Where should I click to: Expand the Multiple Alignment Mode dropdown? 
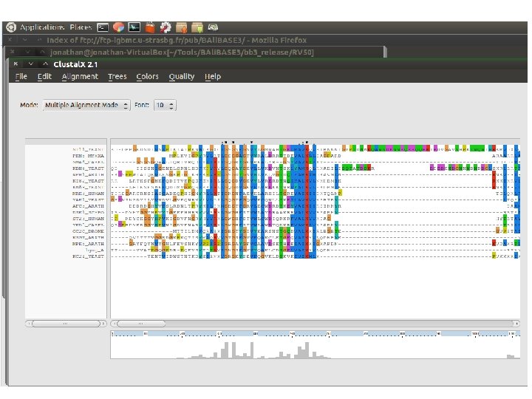86,105
